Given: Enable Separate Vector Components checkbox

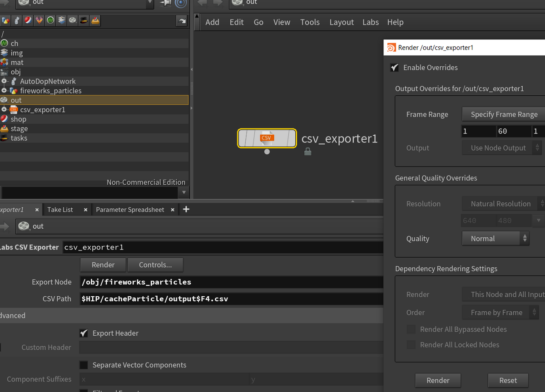Looking at the screenshot, I should point(84,365).
